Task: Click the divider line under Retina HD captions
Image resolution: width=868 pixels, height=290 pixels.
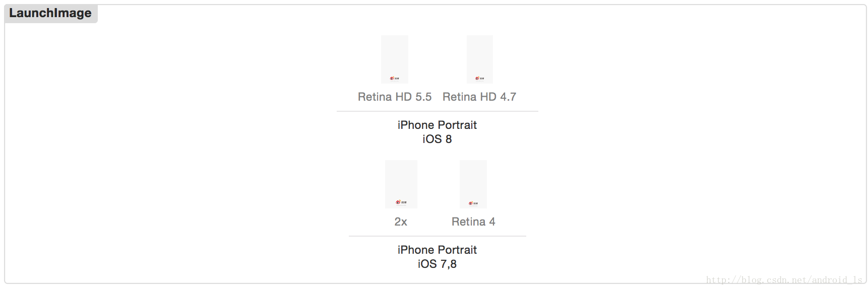Action: tap(438, 111)
